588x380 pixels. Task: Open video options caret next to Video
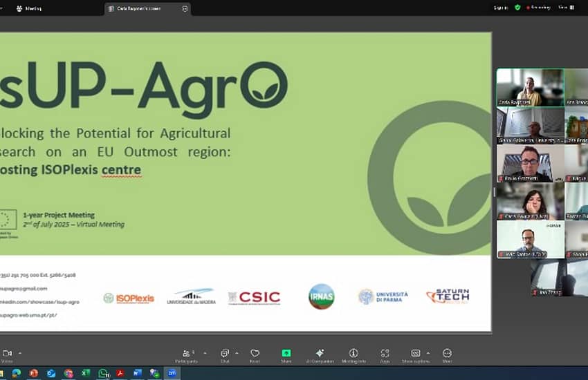[x=20, y=353]
